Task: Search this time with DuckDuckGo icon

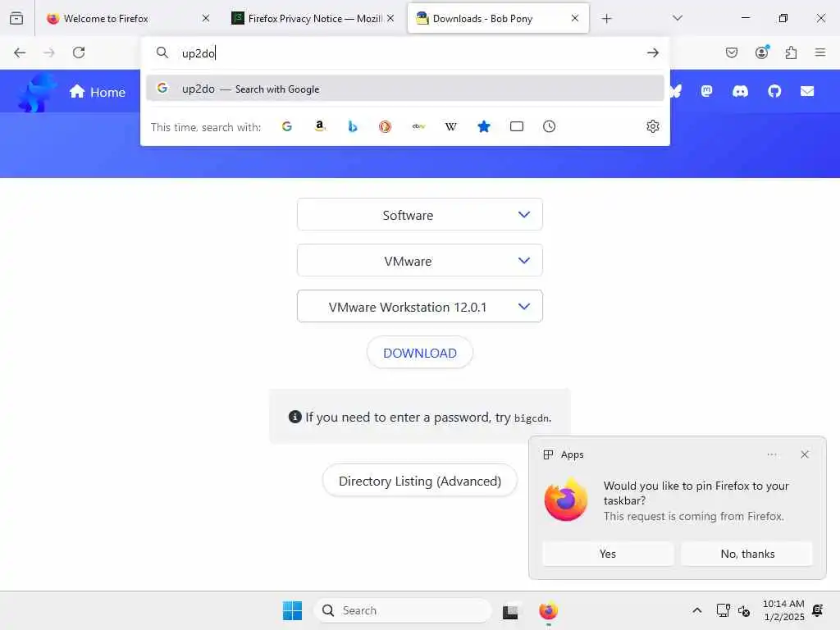Action: point(386,126)
